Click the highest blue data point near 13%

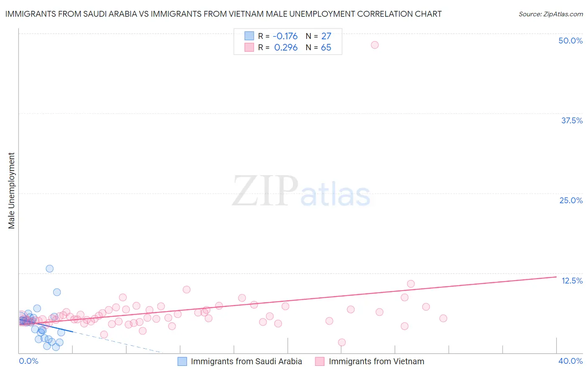(50, 268)
